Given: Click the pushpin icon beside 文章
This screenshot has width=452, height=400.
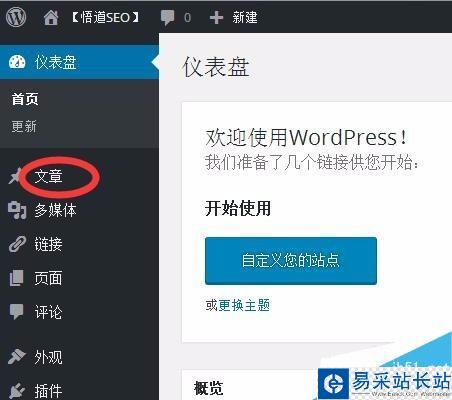Looking at the screenshot, I should [x=15, y=176].
